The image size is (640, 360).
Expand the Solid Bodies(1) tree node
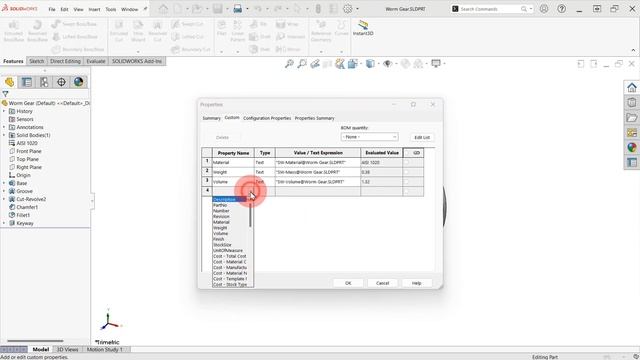click(4, 135)
